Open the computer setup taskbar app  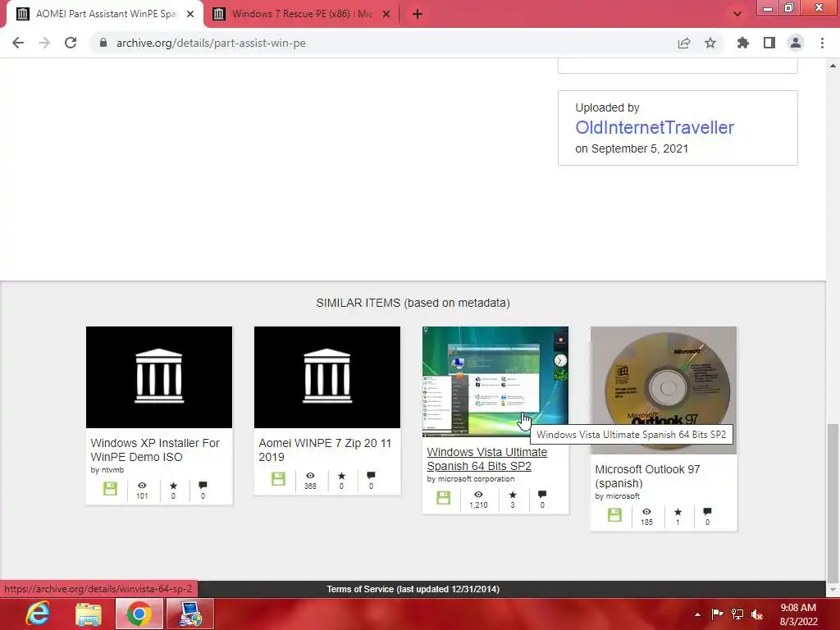pos(190,614)
